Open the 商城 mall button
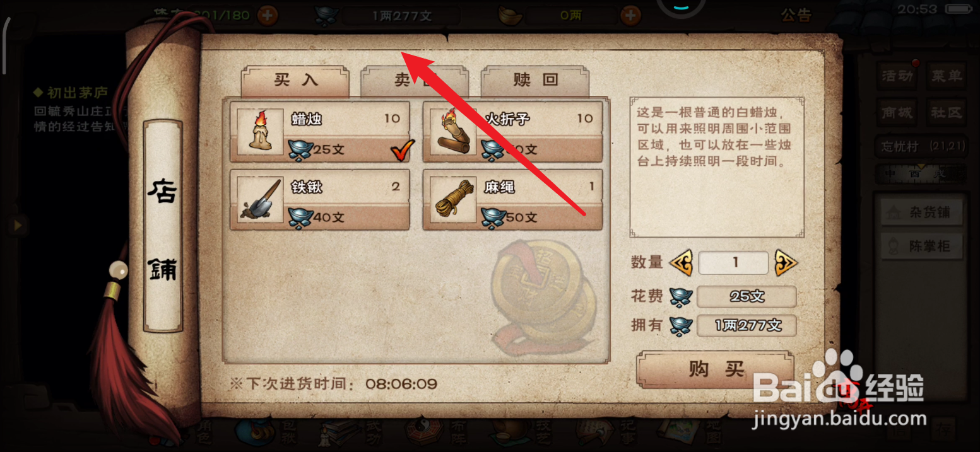Screen dimensions: 980x452 coord(897,113)
